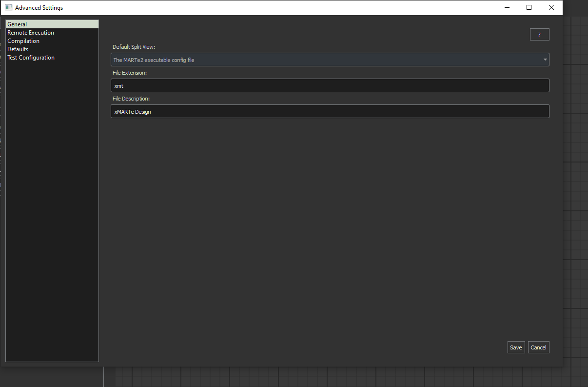Click the Default Split View label

tap(134, 47)
